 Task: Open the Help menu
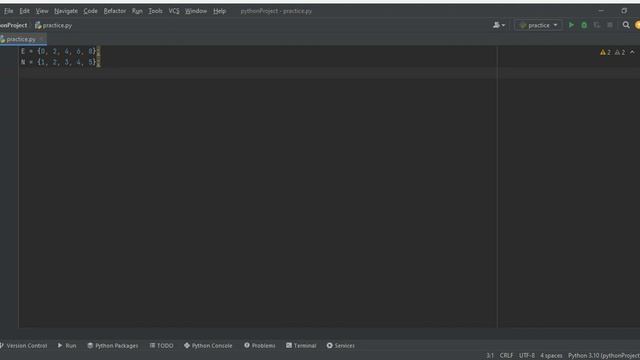click(219, 11)
